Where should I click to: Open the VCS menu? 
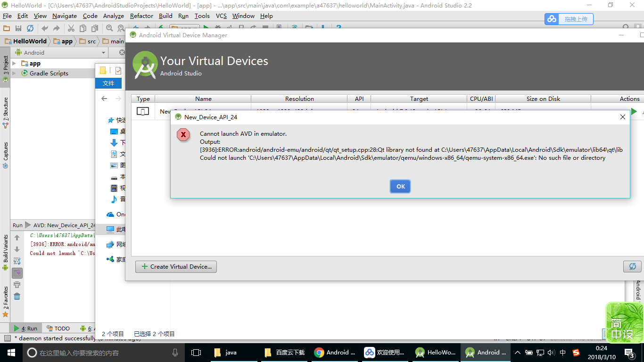point(221,16)
